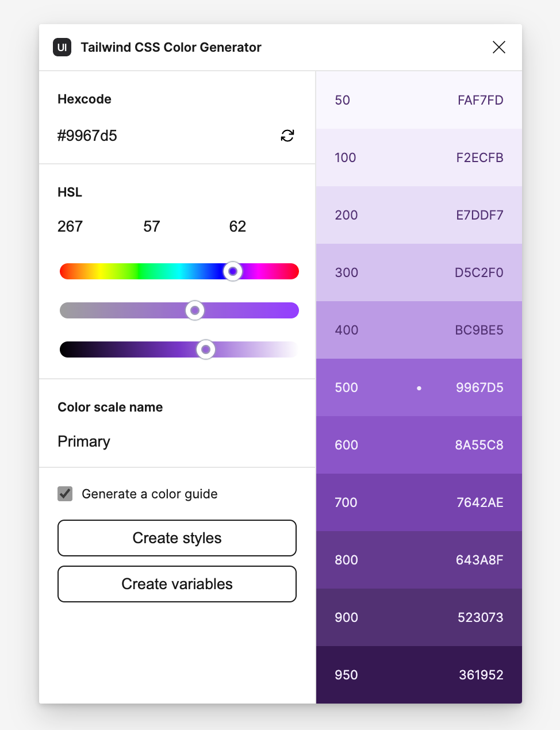Select the saturation value 57

pyautogui.click(x=151, y=226)
